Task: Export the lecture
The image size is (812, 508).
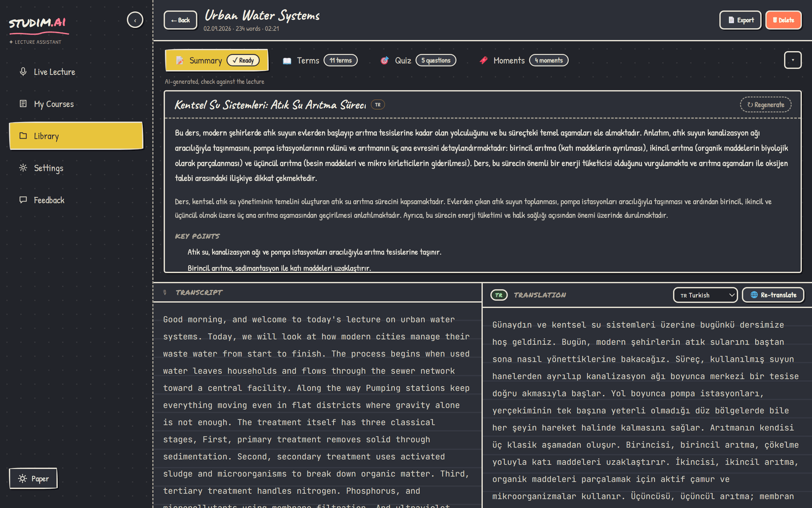Action: coord(740,20)
